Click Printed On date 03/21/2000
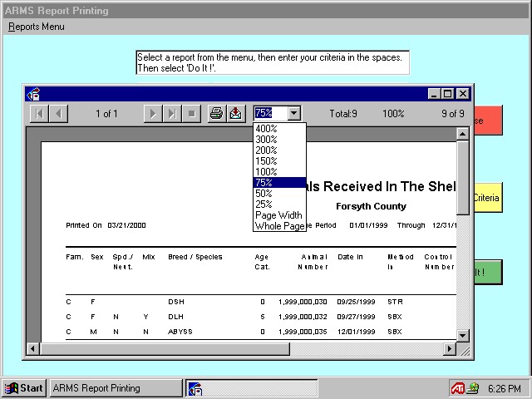The width and height of the screenshot is (532, 399). pos(126,225)
